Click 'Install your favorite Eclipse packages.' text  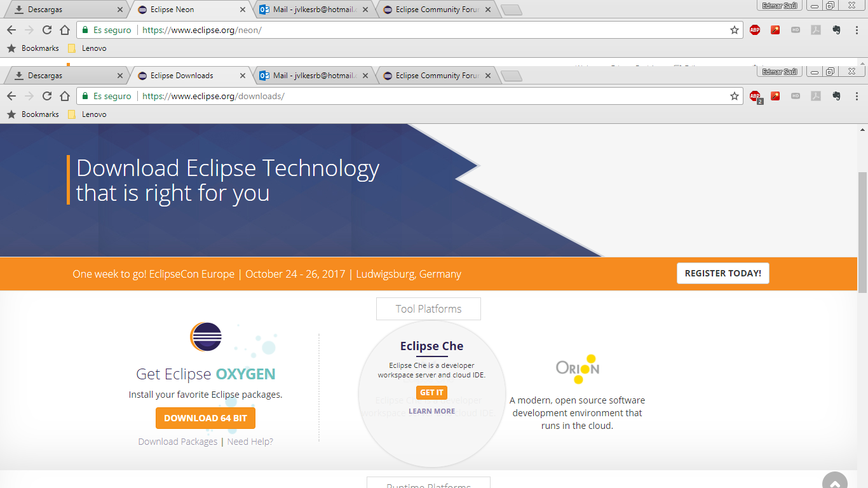pos(205,395)
